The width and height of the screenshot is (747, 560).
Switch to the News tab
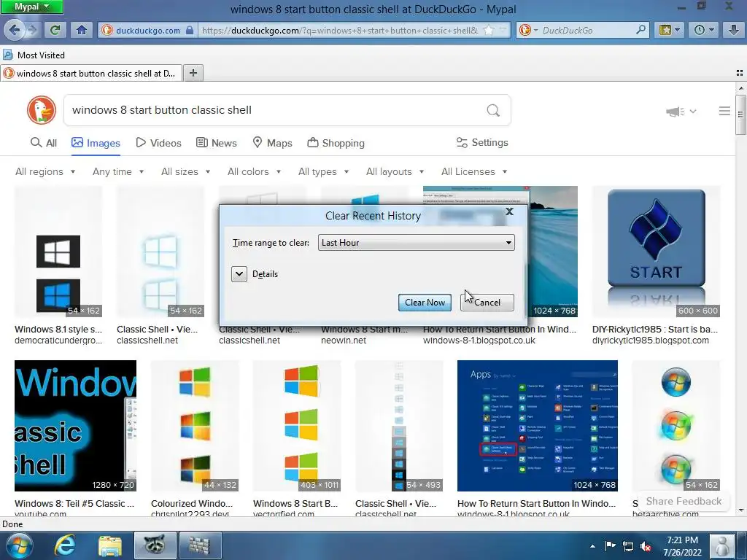216,143
